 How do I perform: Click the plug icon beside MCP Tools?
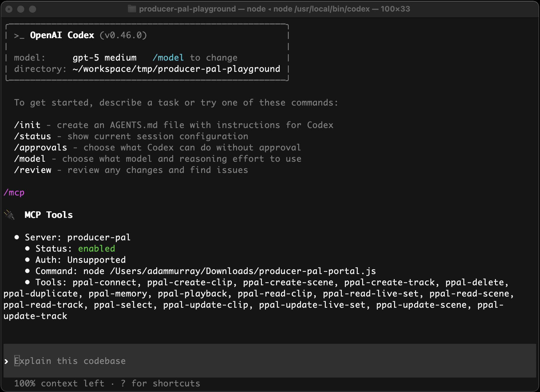[9, 215]
